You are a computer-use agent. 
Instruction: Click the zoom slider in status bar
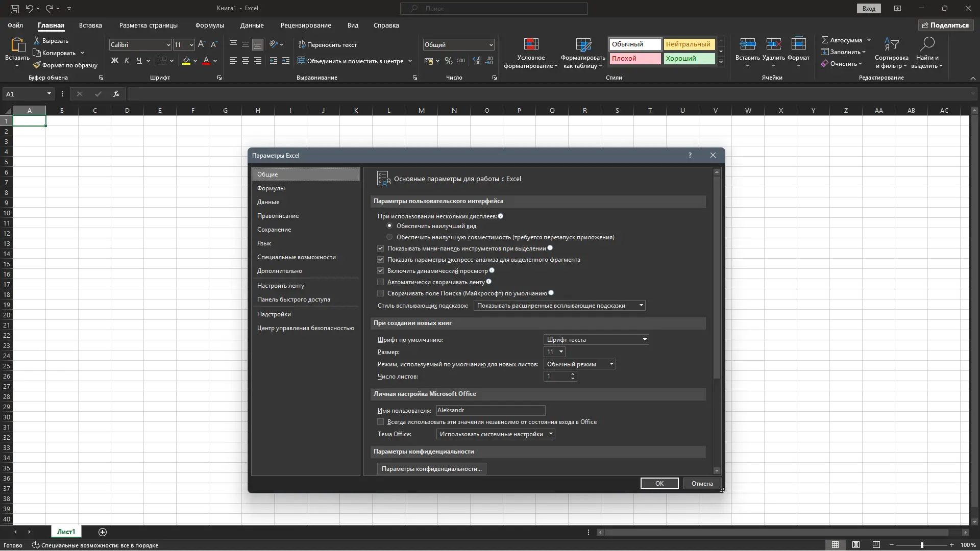pos(922,545)
